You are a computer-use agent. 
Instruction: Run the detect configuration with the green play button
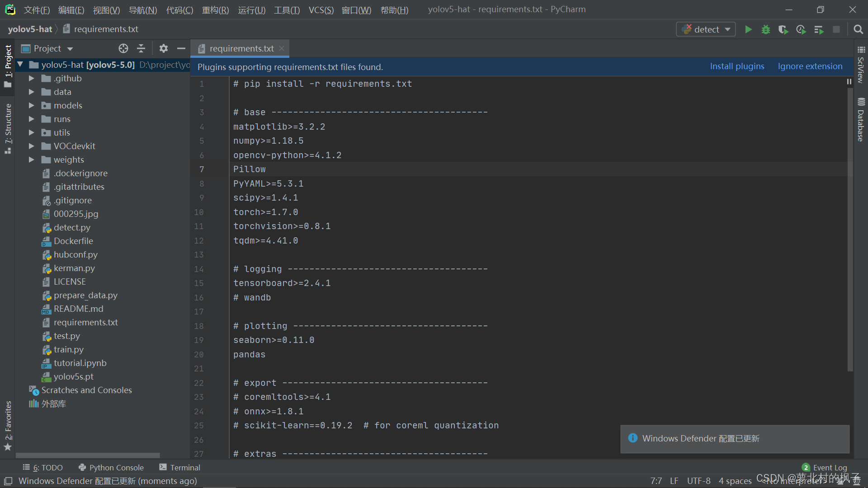[748, 29]
